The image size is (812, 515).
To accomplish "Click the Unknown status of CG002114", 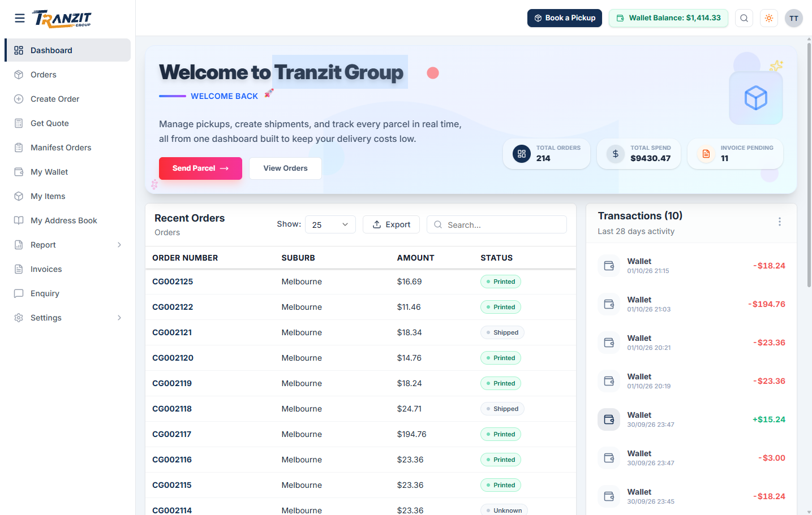I will click(504, 510).
